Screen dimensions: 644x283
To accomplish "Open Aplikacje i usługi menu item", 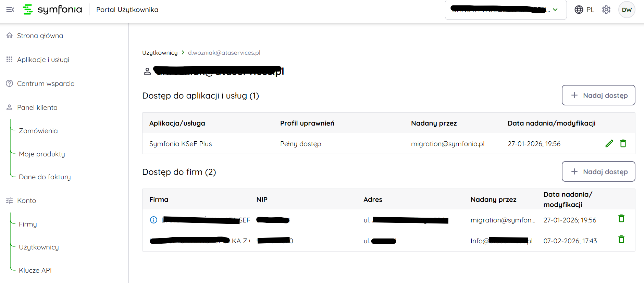I will tap(43, 60).
